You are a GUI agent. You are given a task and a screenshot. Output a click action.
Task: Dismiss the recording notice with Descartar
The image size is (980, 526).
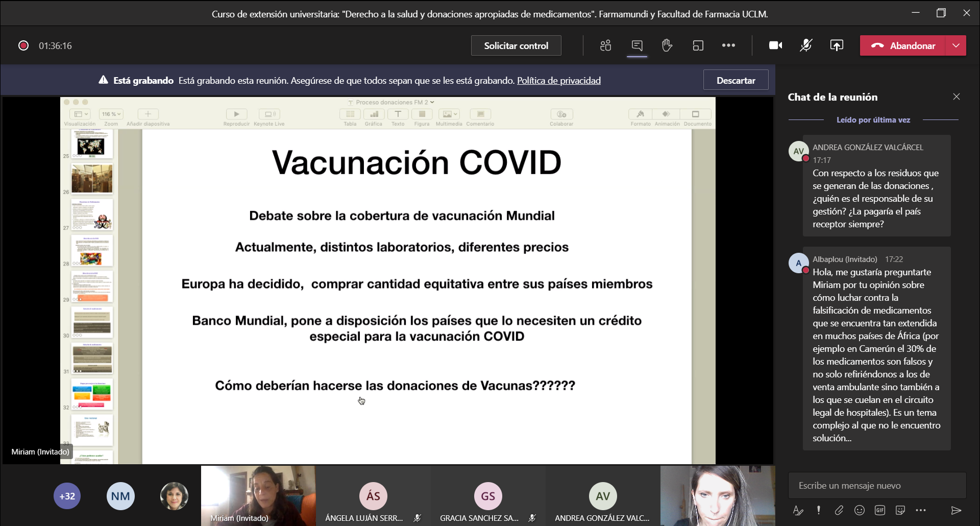pos(736,80)
